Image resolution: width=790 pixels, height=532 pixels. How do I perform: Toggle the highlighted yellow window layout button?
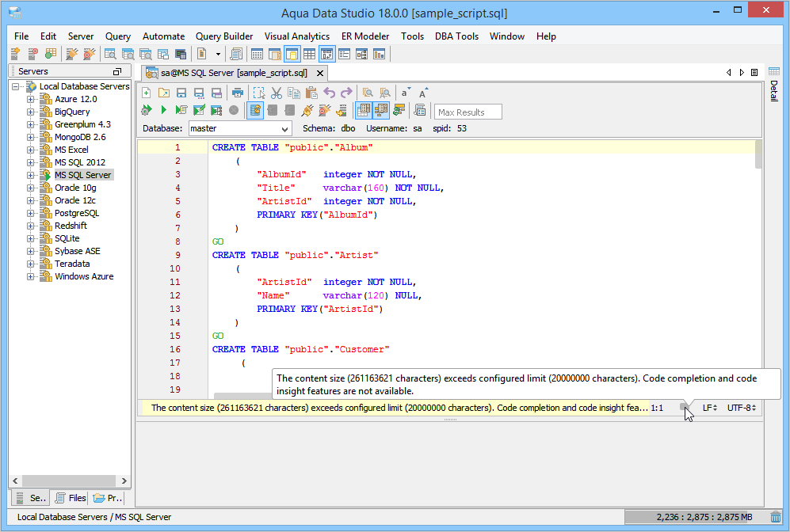click(x=292, y=54)
